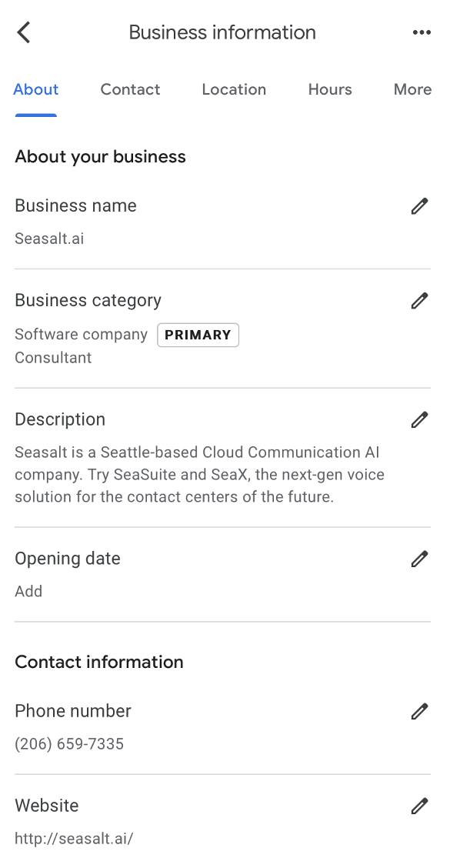The image size is (460, 868).
Task: Click the (206) 659-7335 phone number
Action: coord(69,744)
